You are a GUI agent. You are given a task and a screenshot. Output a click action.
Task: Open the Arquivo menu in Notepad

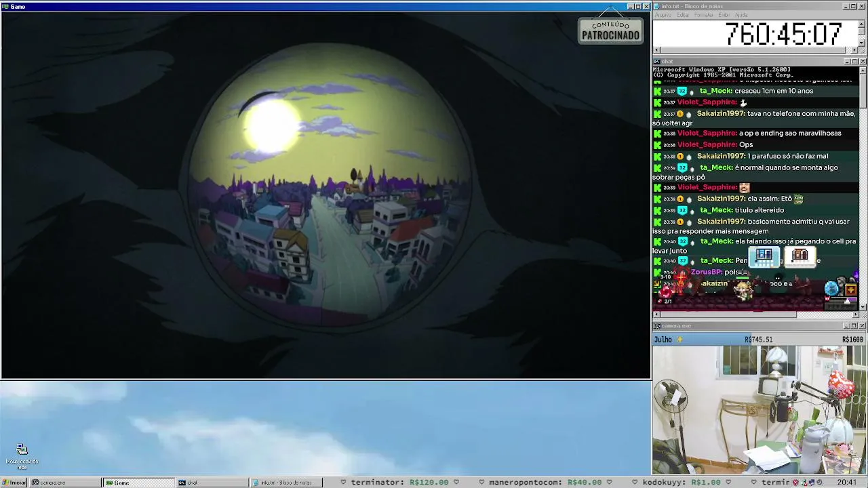[x=663, y=15]
